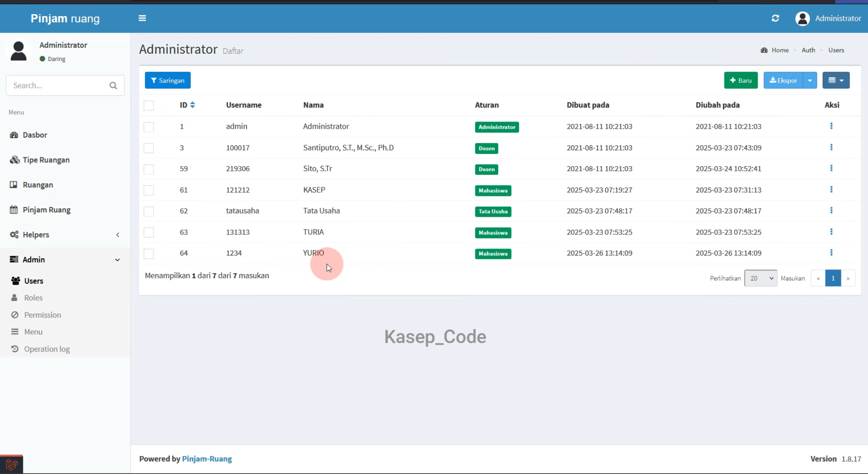Screen dimensions: 868x474
Task: Open actions menu for TURIA row
Action: pos(831,232)
